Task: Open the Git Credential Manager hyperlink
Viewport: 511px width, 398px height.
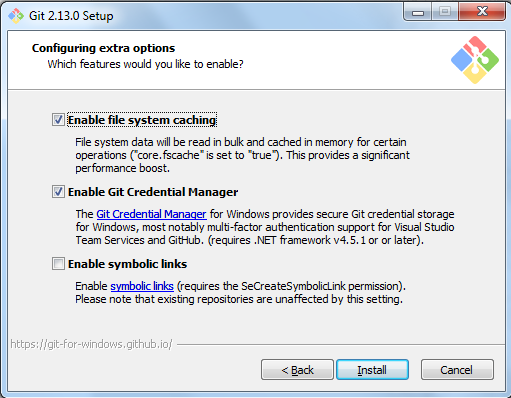Action: click(151, 214)
